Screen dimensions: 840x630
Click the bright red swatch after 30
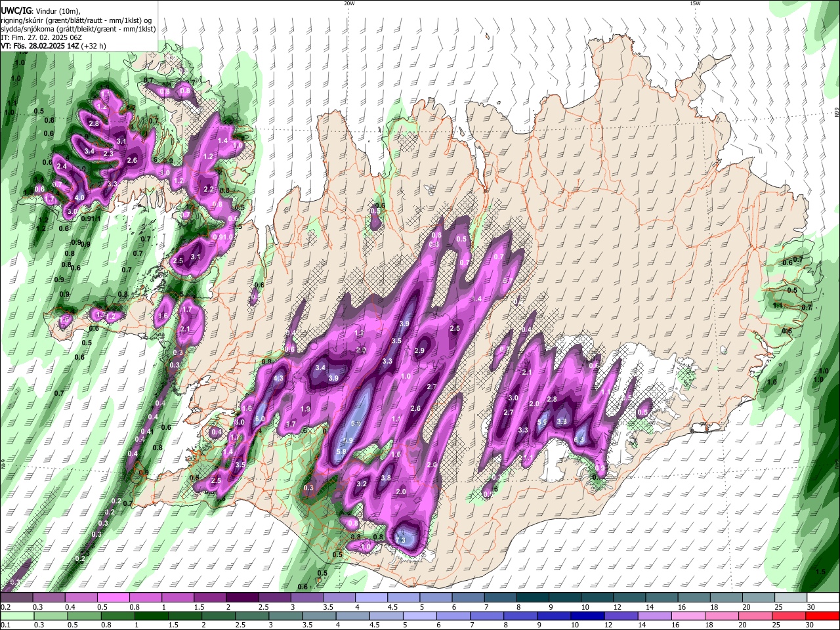click(822, 616)
